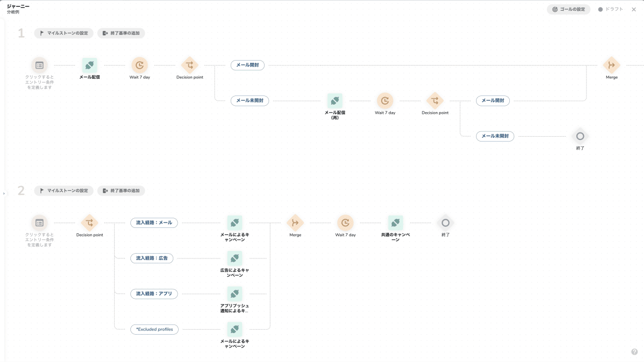This screenshot has width=644, height=362.
Task: Click the メールによるキャンペーン campaign node
Action: pyautogui.click(x=235, y=222)
